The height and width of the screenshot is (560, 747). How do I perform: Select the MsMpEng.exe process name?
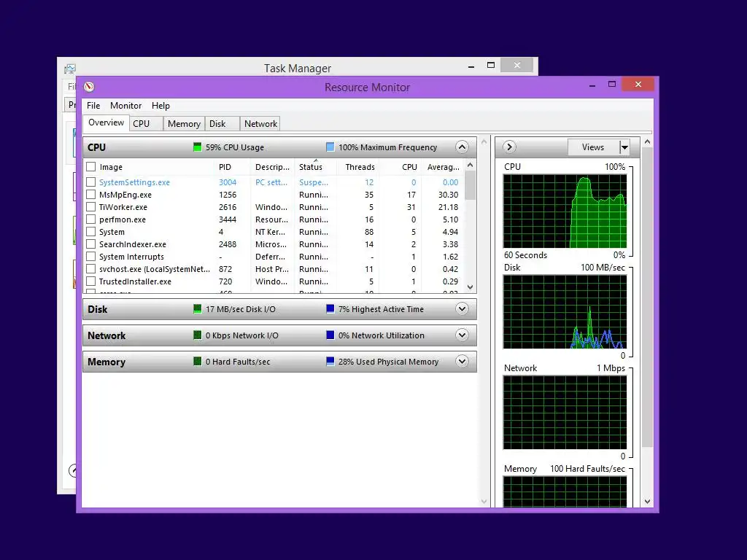tap(125, 195)
